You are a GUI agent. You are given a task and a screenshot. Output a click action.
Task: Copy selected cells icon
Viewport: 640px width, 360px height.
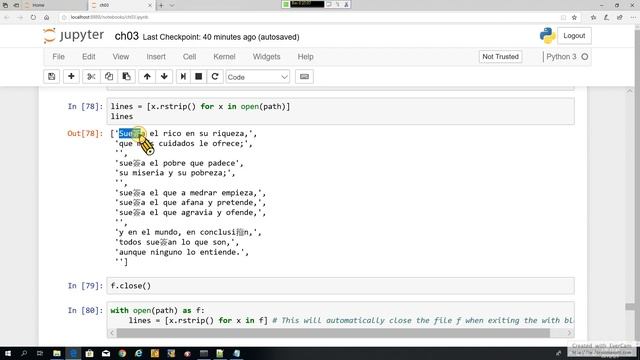[x=109, y=77]
